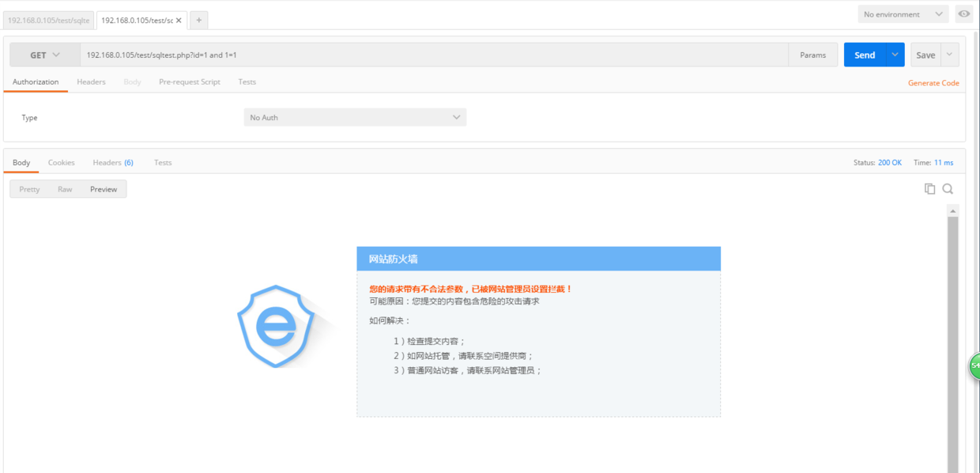Click the 可能原因 line of text
Image resolution: width=980 pixels, height=473 pixels.
pos(454,301)
